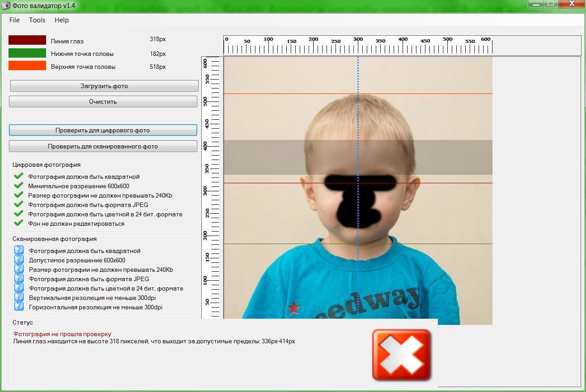Click green check for Размер фотографии 240Kb digital
The image size is (586, 392).
pos(18,195)
